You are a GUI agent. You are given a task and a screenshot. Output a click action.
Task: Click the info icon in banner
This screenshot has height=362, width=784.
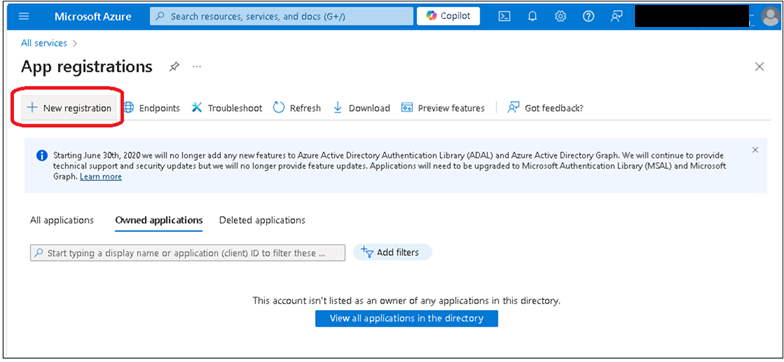point(42,156)
